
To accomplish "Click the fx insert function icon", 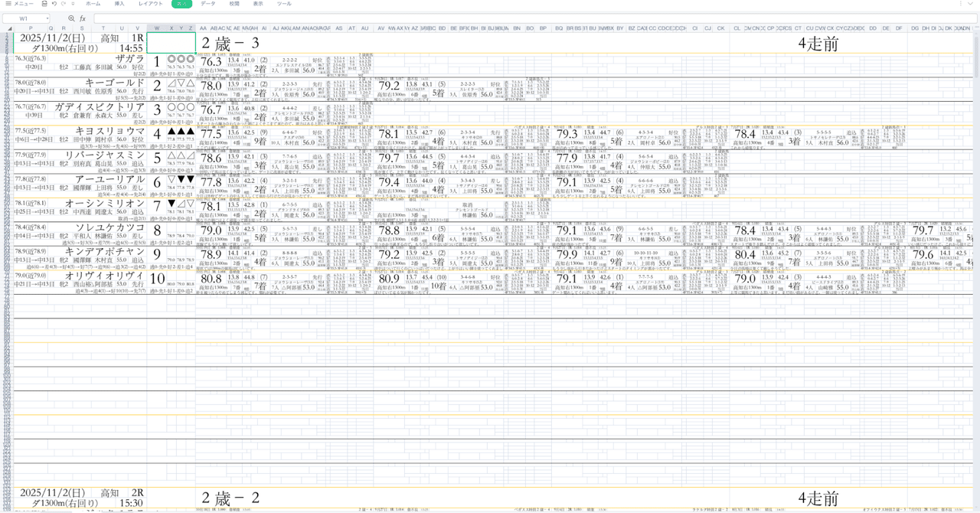I will point(83,18).
